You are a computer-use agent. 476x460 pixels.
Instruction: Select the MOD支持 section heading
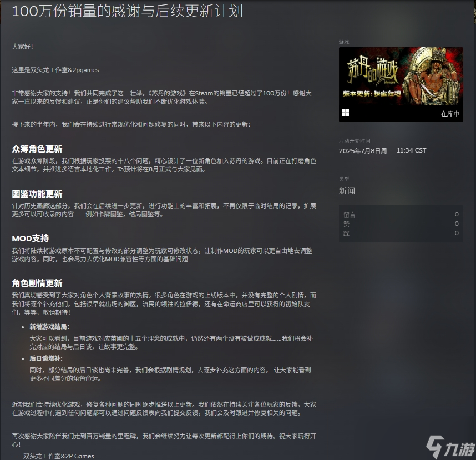[x=31, y=239]
